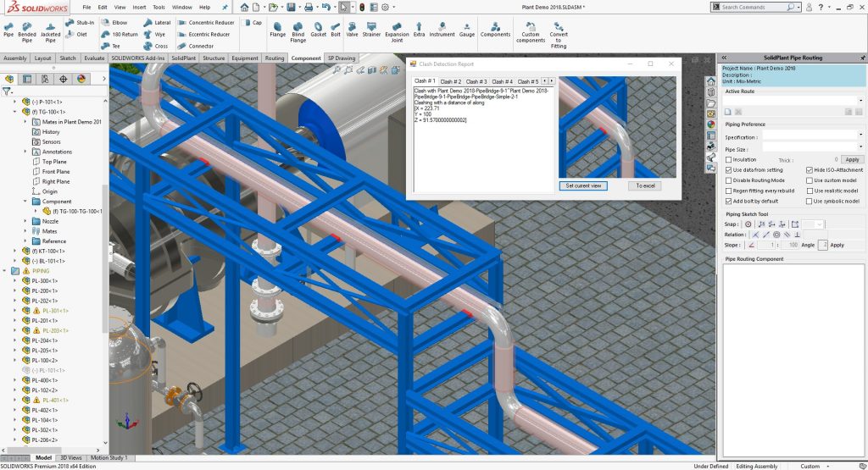This screenshot has width=868, height=470.
Task: Expand the PL-300<1> tree node
Action: tap(15, 281)
